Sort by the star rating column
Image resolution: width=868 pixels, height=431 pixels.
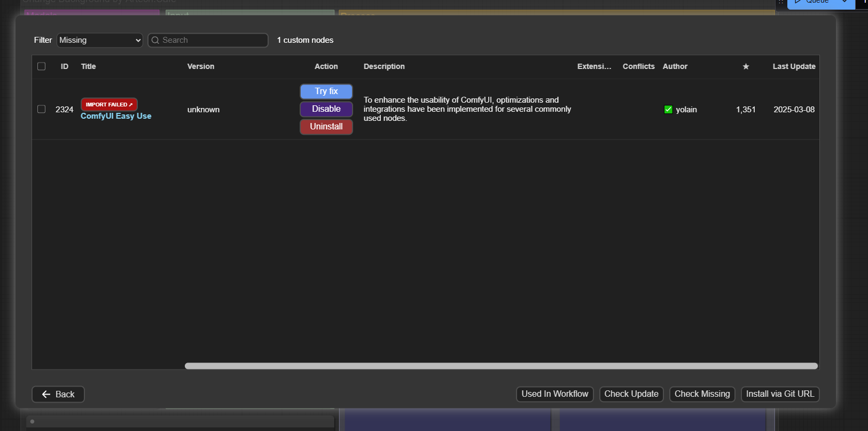[x=746, y=66]
